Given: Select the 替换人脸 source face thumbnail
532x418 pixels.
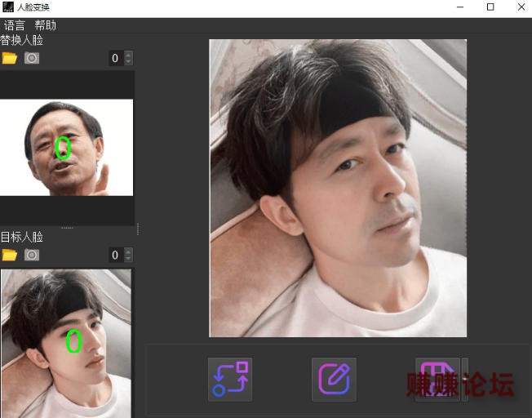Looking at the screenshot, I should point(67,148).
